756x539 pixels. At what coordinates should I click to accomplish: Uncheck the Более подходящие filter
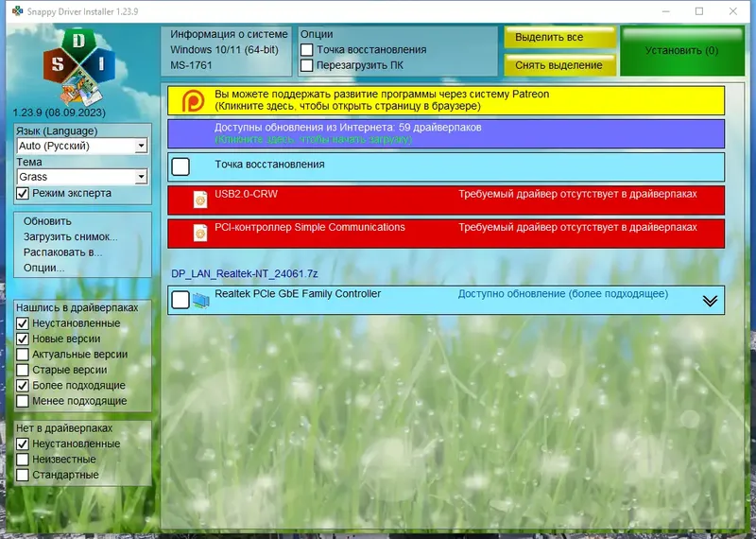(x=23, y=385)
